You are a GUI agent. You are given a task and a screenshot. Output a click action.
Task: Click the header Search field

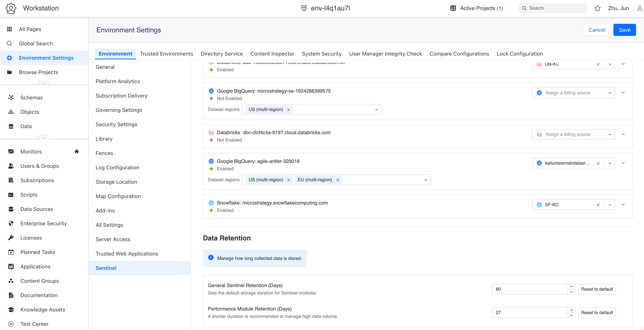click(x=553, y=8)
